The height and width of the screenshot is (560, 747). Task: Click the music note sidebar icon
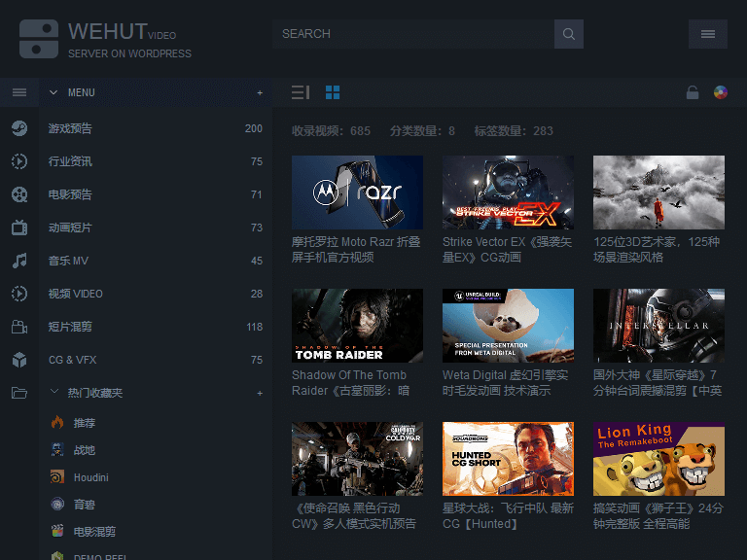point(19,261)
